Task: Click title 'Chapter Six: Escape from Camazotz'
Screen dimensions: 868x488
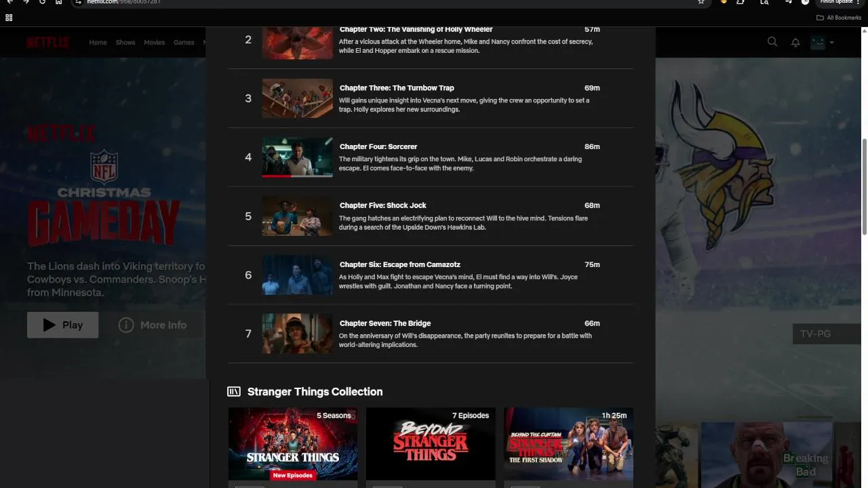Action: coord(399,265)
